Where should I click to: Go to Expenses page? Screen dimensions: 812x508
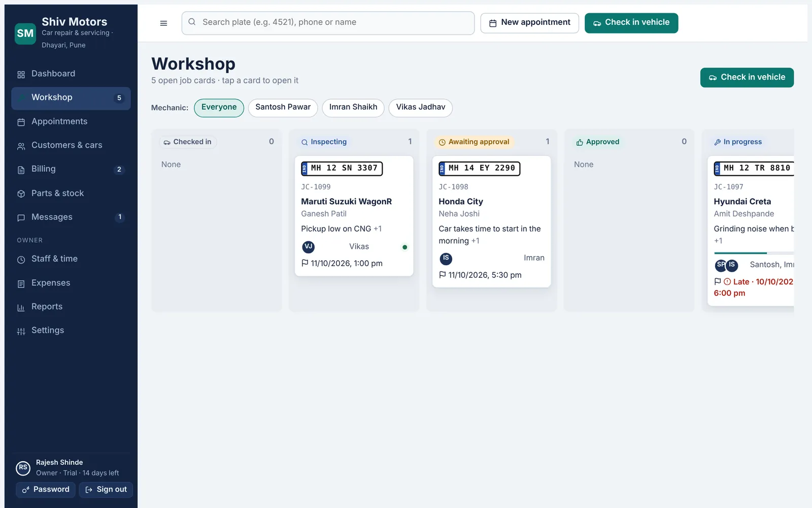pos(71,283)
